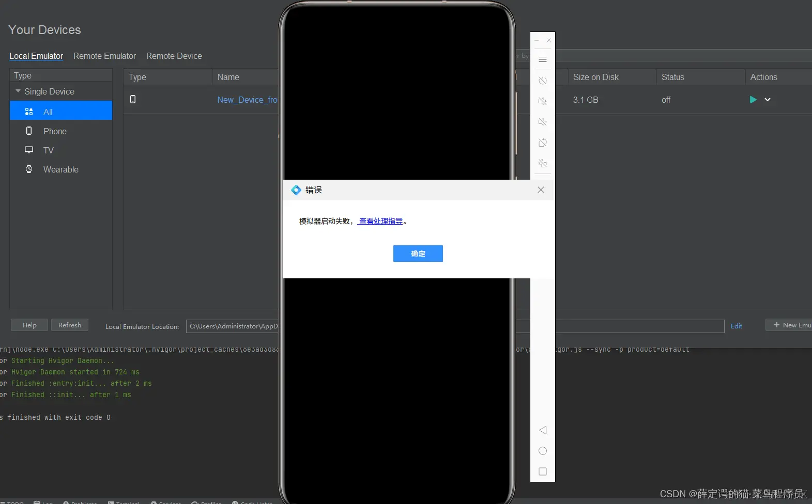Image resolution: width=812 pixels, height=504 pixels.
Task: Close the 错误 error dialog
Action: coord(541,190)
